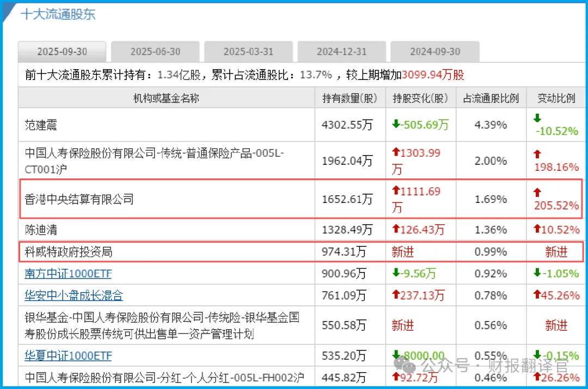
Task: Click the 持有数量(股) column header
Action: 350,98
